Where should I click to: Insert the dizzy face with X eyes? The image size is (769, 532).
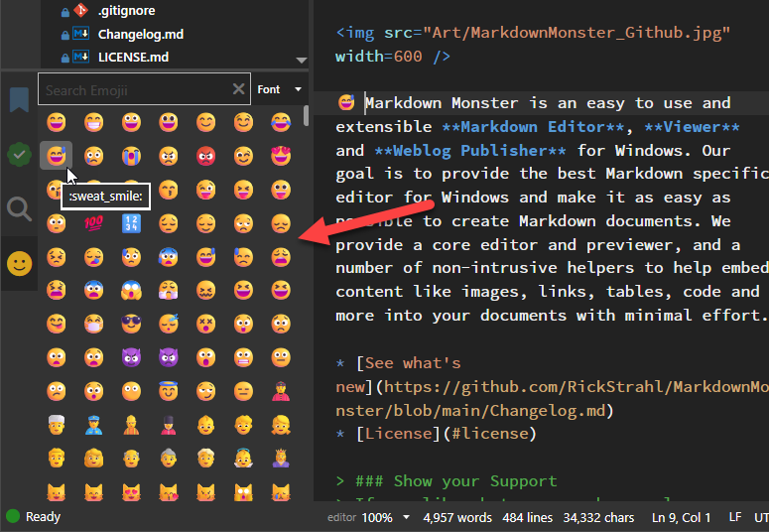pos(206,324)
